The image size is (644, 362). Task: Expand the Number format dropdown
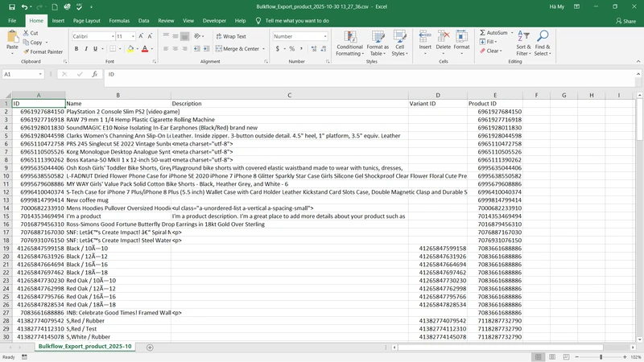[x=324, y=36]
